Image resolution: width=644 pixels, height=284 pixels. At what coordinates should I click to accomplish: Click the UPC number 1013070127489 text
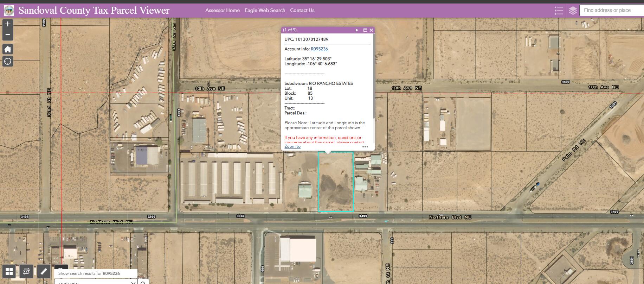pyautogui.click(x=312, y=39)
